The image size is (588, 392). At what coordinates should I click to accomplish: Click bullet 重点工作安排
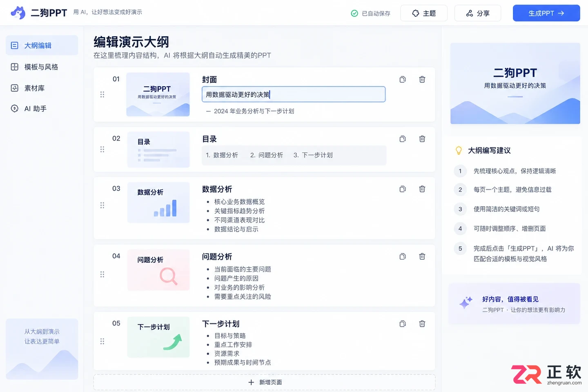pos(233,345)
